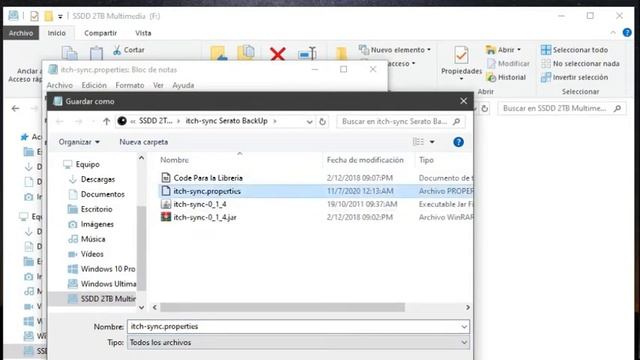
Task: Sort files by the Nombre column header
Action: [x=174, y=160]
